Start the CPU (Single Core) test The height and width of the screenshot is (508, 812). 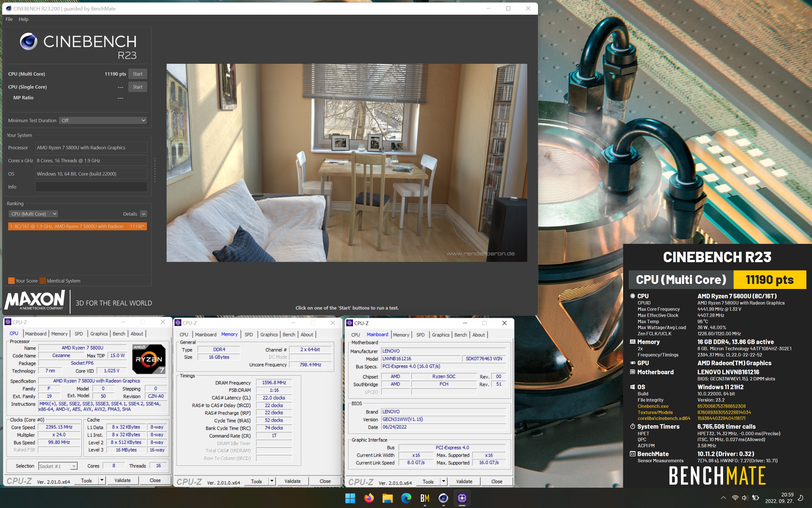pos(138,87)
